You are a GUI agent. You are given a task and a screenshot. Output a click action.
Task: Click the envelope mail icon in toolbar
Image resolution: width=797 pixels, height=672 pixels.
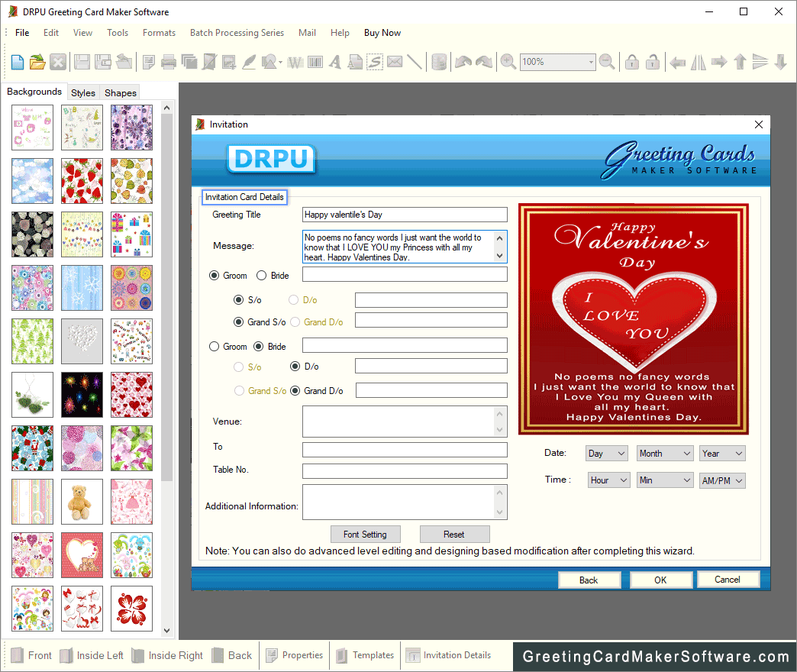click(x=395, y=62)
